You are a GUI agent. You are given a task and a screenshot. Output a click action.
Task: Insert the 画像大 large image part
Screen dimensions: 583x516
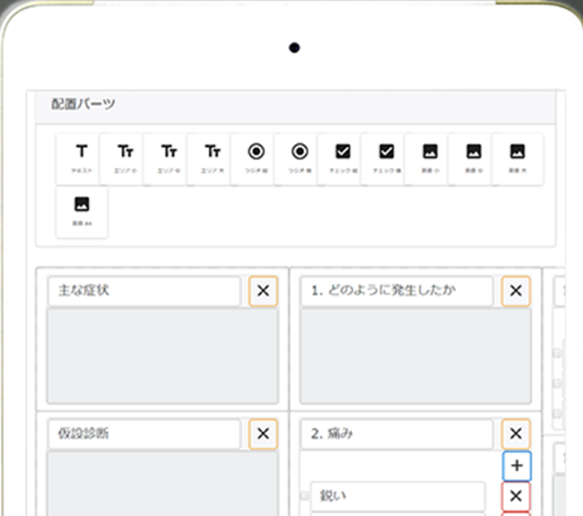tap(517, 159)
